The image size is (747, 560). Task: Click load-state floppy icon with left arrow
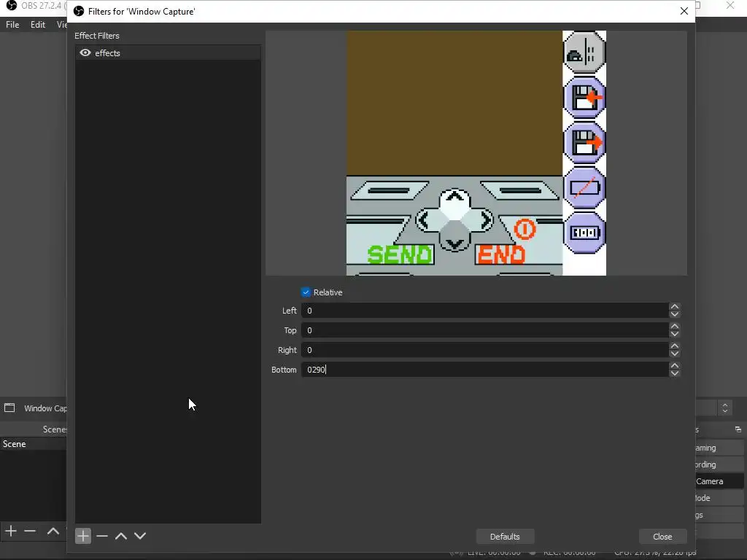pos(584,98)
